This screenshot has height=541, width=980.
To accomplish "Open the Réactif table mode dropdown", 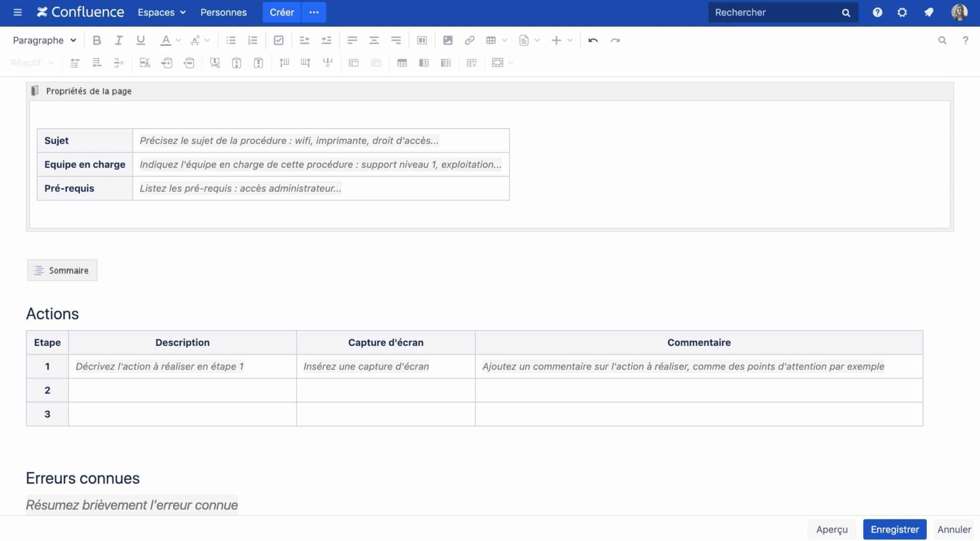I will 32,63.
